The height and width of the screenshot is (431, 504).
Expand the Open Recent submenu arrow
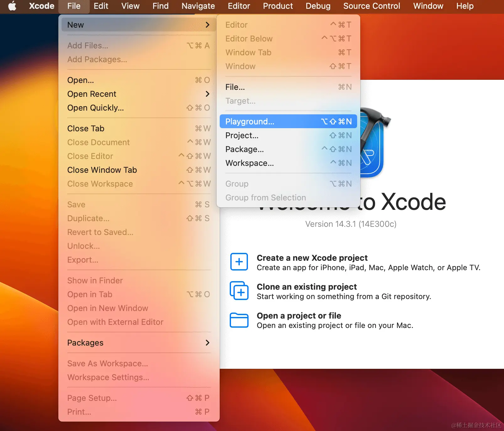(207, 94)
